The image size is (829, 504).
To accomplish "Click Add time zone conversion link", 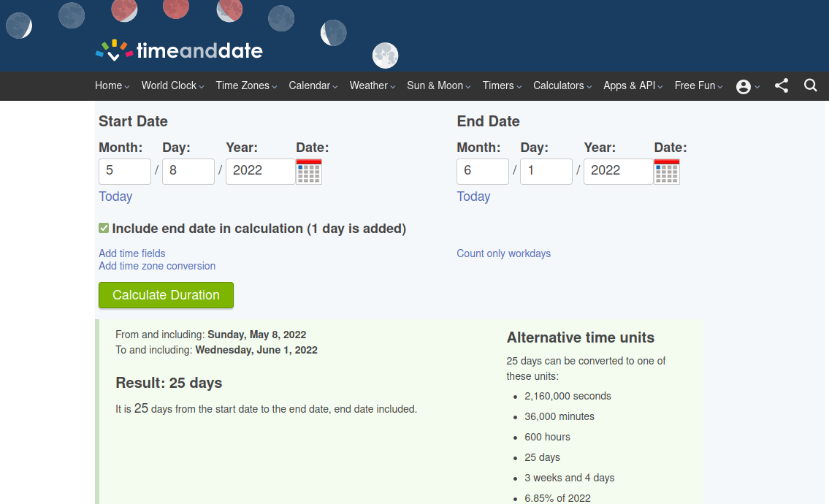I will 157,266.
